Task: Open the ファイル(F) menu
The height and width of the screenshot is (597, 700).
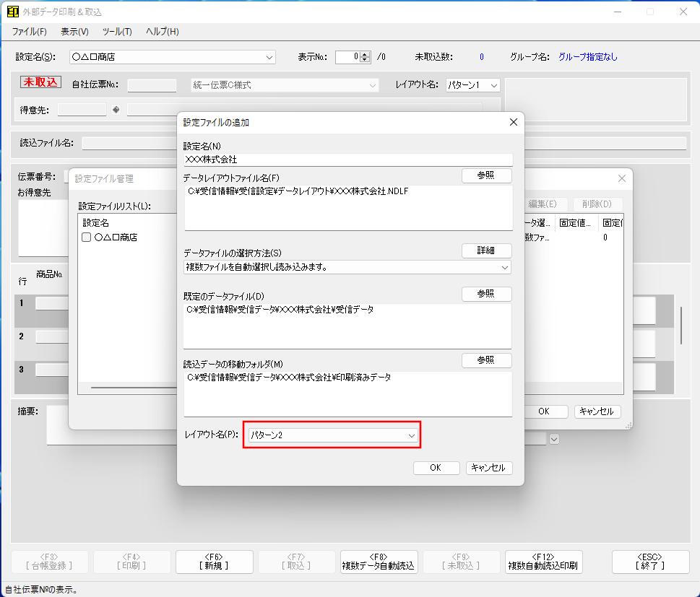Action: tap(30, 32)
